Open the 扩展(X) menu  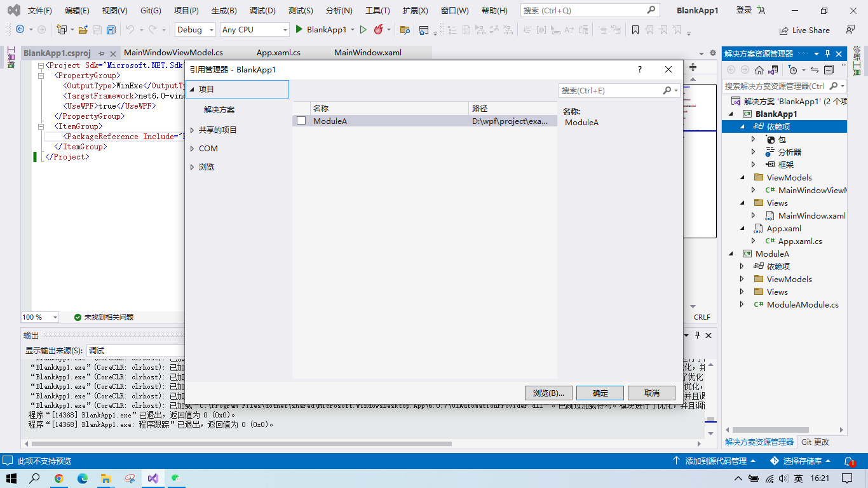pyautogui.click(x=415, y=11)
